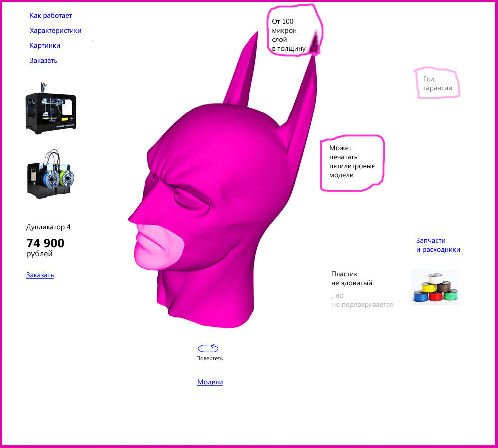Open the Как работает link
Image resolution: width=498 pixels, height=448 pixels.
tap(51, 16)
